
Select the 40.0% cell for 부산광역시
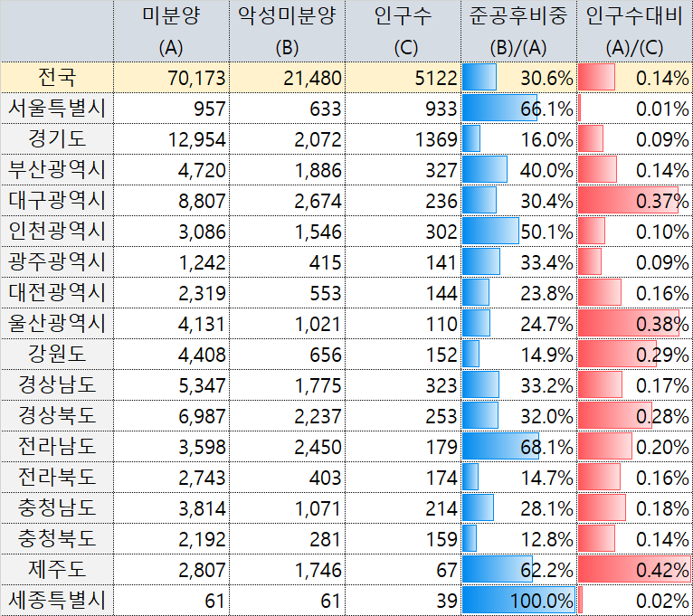519,170
